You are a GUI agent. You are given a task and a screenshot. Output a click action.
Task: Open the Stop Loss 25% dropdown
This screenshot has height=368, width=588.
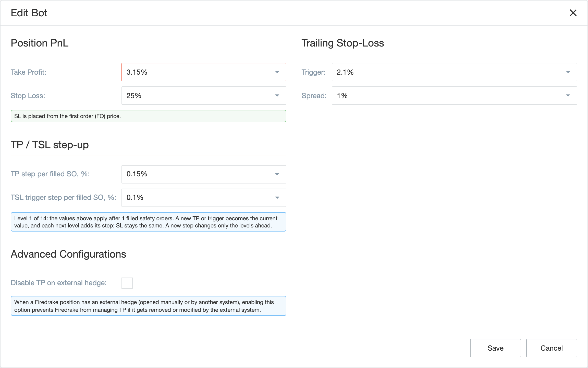[x=204, y=96]
